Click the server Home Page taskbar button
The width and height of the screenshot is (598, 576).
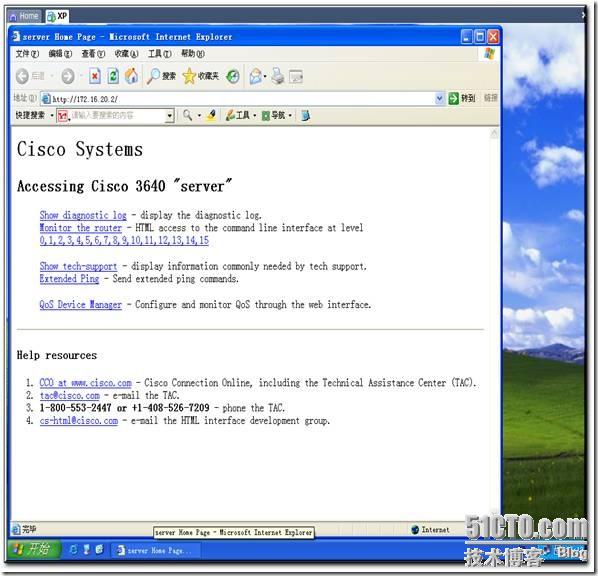point(156,550)
